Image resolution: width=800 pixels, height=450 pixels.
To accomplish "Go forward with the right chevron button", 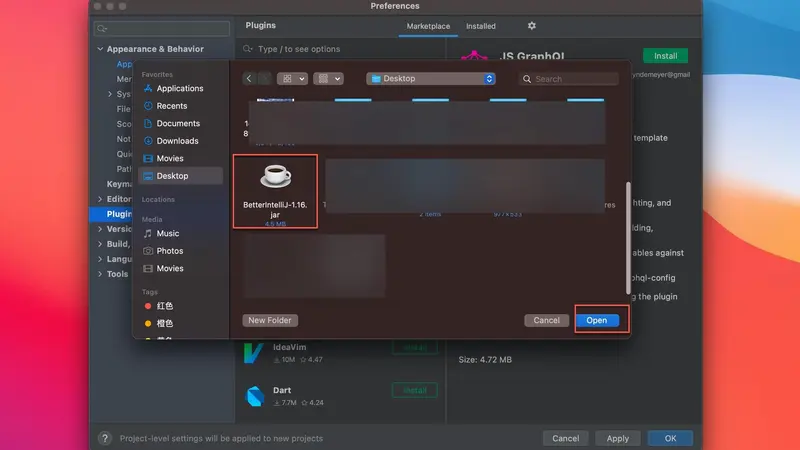I will point(264,79).
